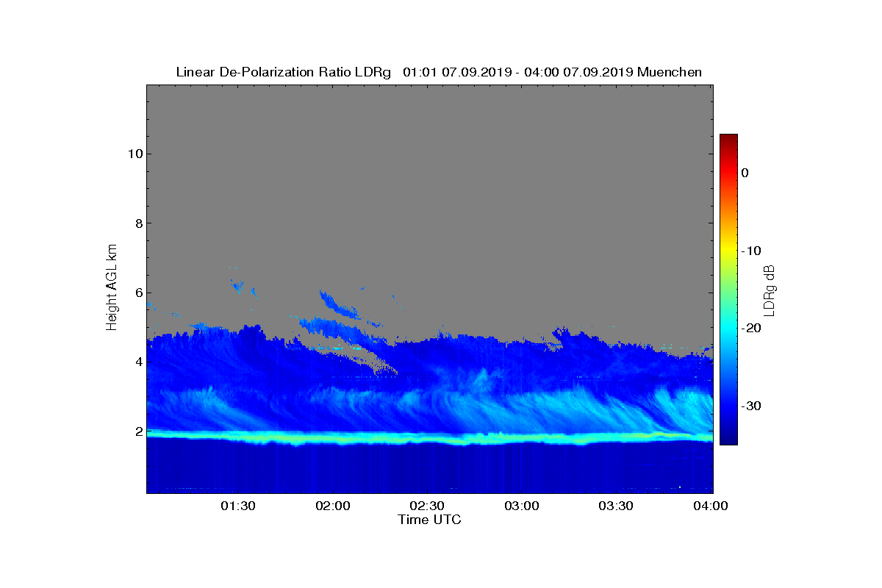Click the 01:30 time tick label
The image size is (882, 588).
point(238,506)
